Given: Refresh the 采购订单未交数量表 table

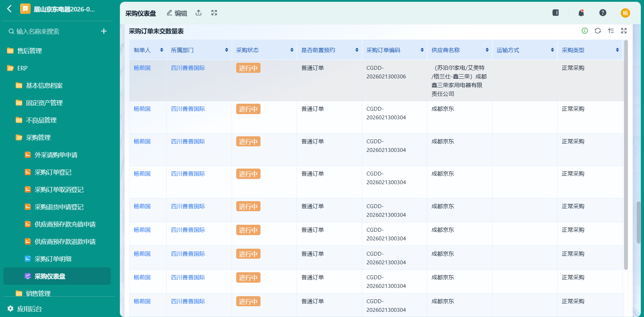Looking at the screenshot, I should pos(598,31).
